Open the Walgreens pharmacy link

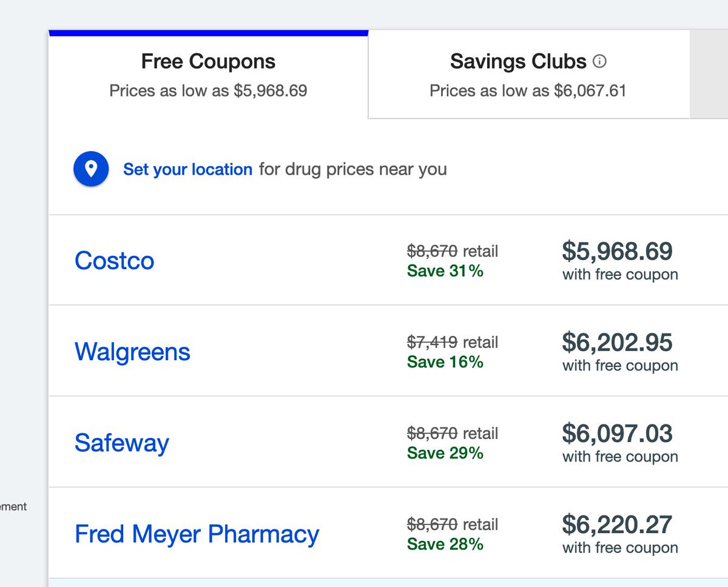(x=132, y=352)
